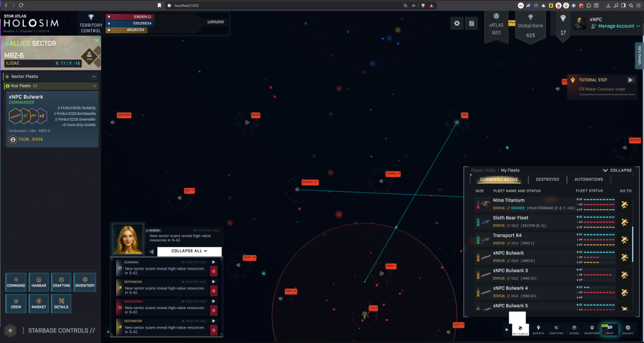644x343 pixels.
Task: Close the Allied Sector panel
Action: 96,41
